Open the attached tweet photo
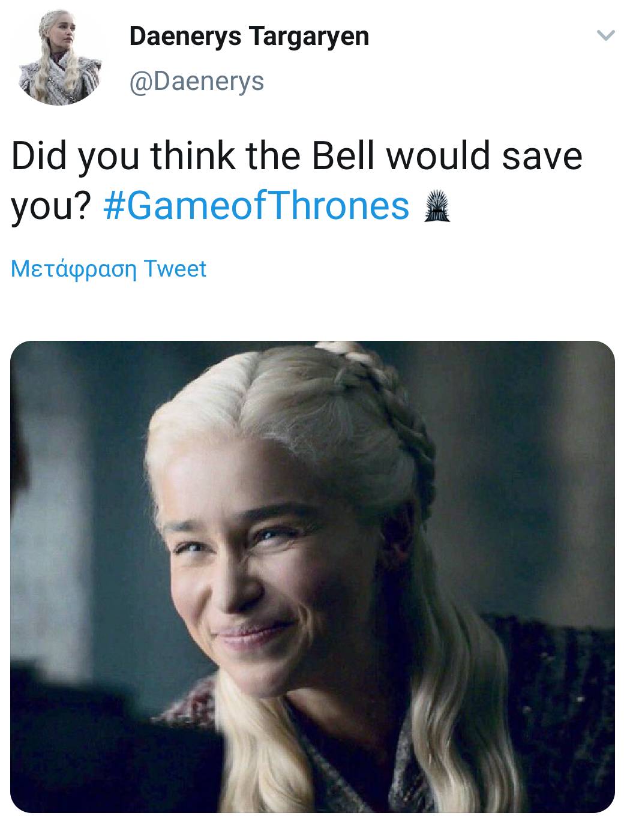The height and width of the screenshot is (840, 636). click(x=313, y=577)
